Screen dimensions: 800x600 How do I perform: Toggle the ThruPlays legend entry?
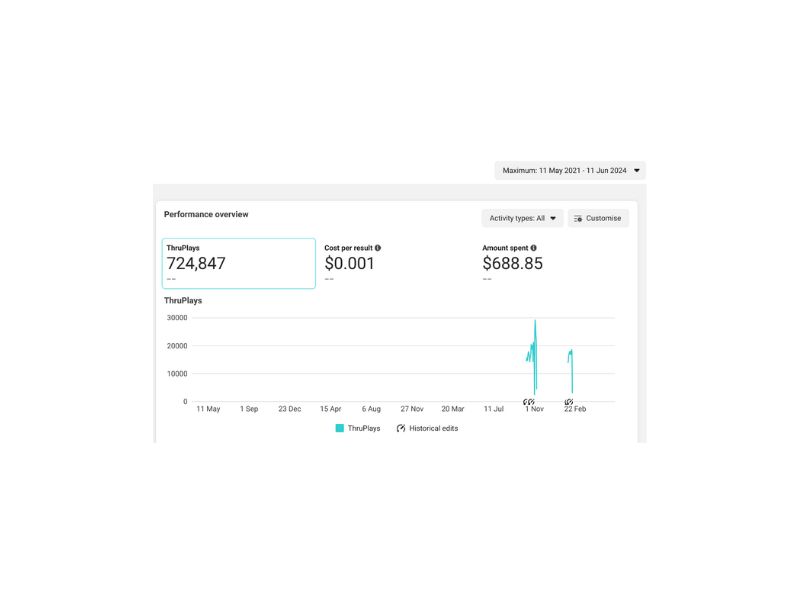point(358,429)
